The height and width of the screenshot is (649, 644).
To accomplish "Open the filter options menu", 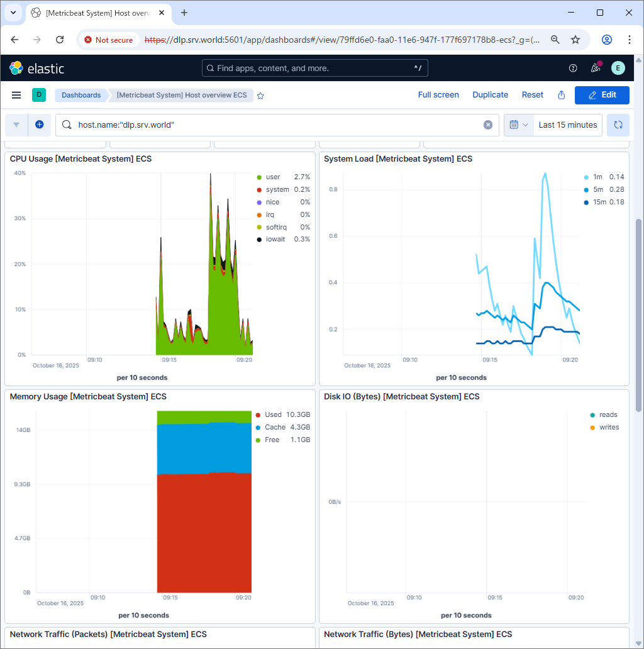I will pyautogui.click(x=16, y=125).
